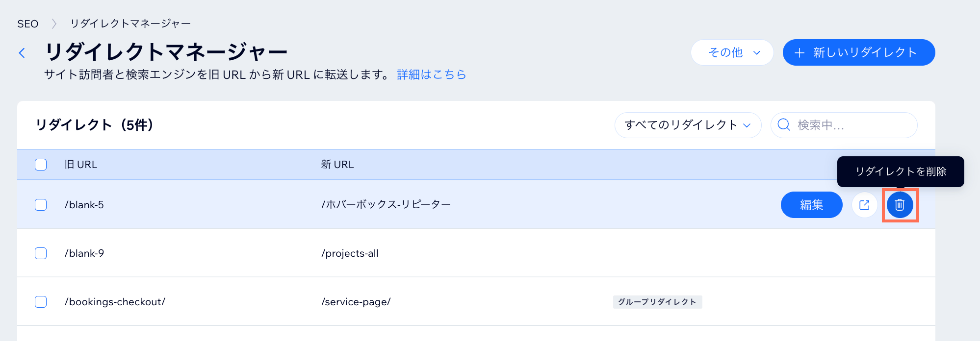Open the その他 dropdown menu
Image resolution: width=980 pixels, height=341 pixels.
[732, 52]
